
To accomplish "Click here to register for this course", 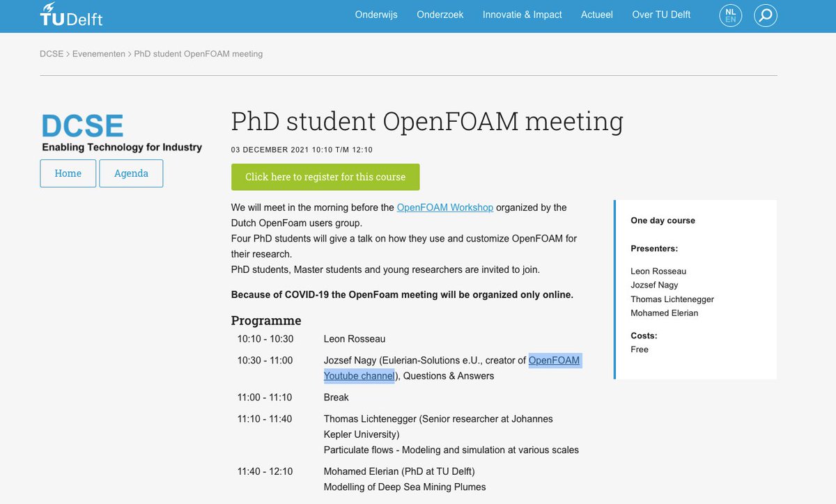I will tap(325, 177).
